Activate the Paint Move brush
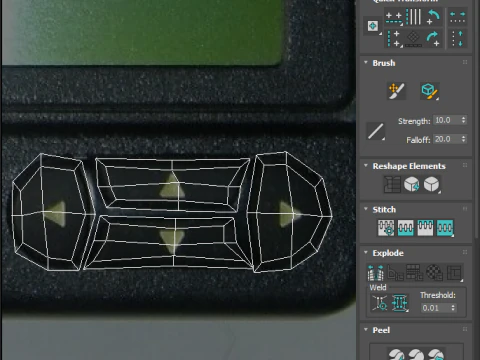The image size is (480, 360). click(x=396, y=91)
